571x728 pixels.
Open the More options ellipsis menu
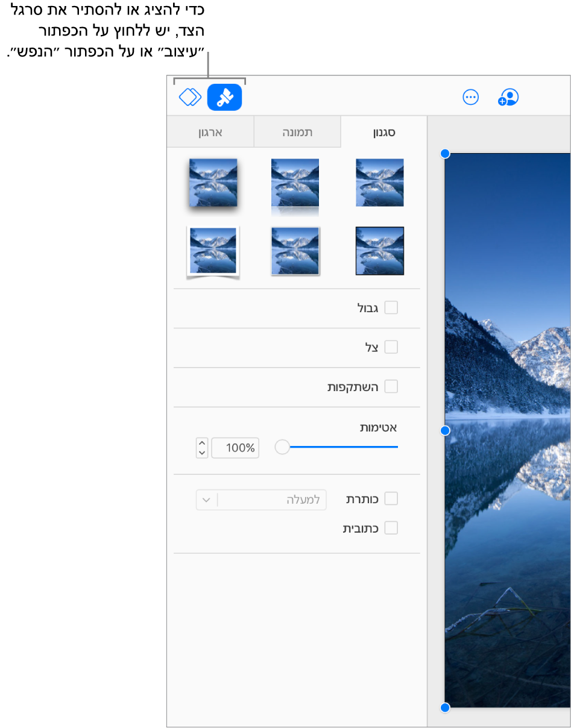coord(470,97)
